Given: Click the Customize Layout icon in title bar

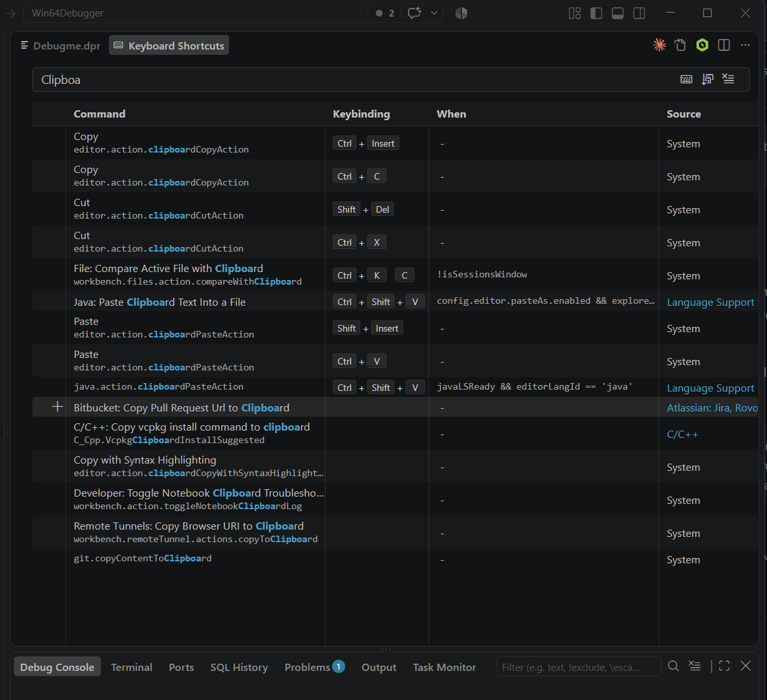Looking at the screenshot, I should pos(575,13).
